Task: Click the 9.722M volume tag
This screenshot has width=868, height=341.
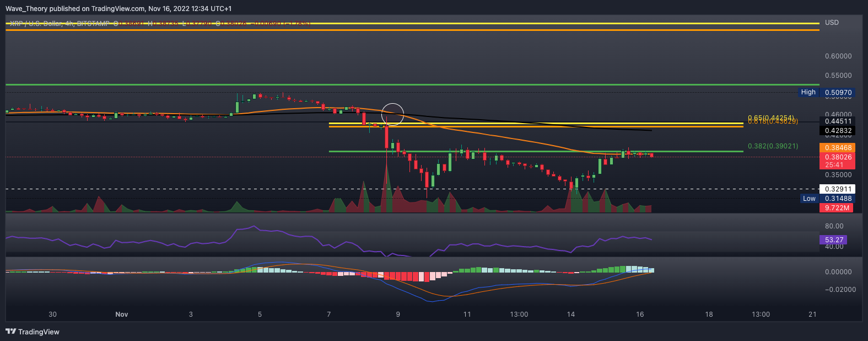Action: pyautogui.click(x=835, y=208)
